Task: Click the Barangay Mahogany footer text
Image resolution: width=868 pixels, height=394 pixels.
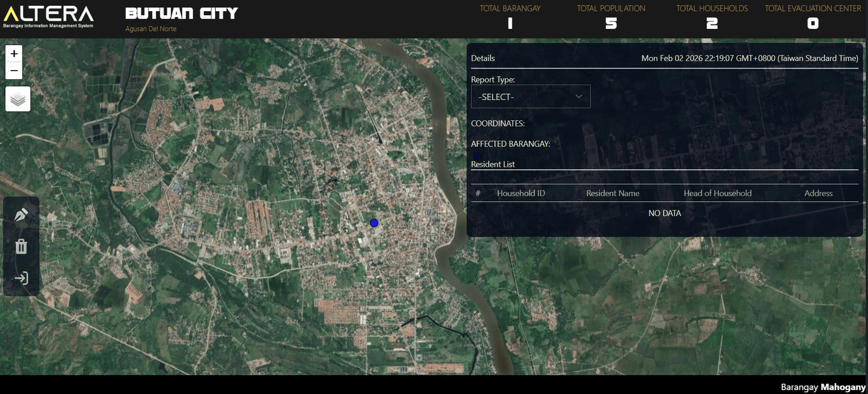Action: click(x=823, y=387)
